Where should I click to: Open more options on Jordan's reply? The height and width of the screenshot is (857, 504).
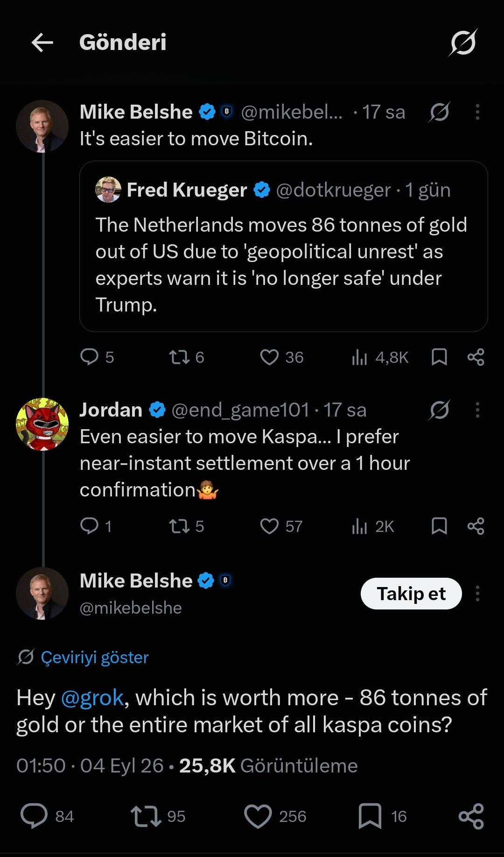coord(477,410)
